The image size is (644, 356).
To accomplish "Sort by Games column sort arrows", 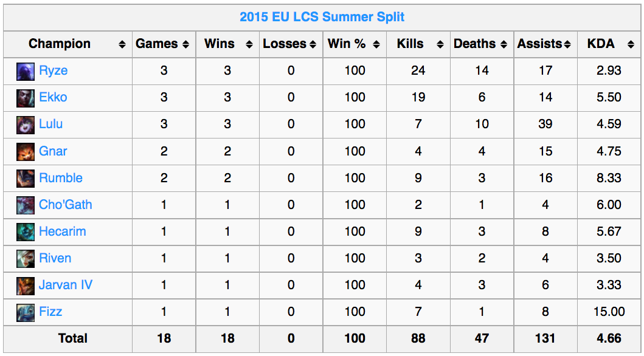I will point(185,44).
